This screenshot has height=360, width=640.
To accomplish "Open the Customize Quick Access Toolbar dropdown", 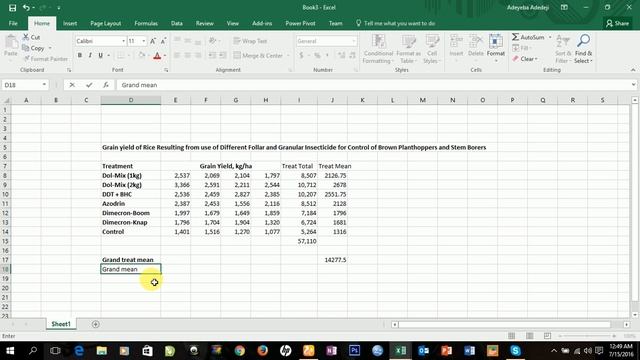I will pos(59,8).
